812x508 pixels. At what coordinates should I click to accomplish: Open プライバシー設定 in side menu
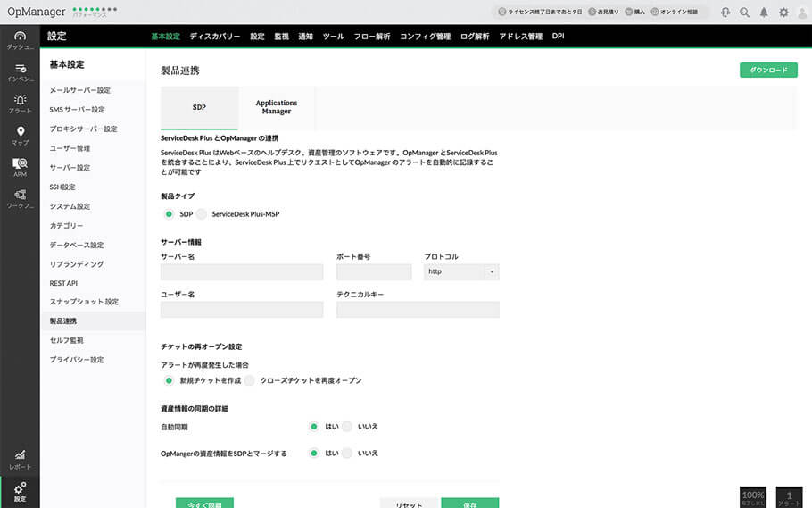77,359
